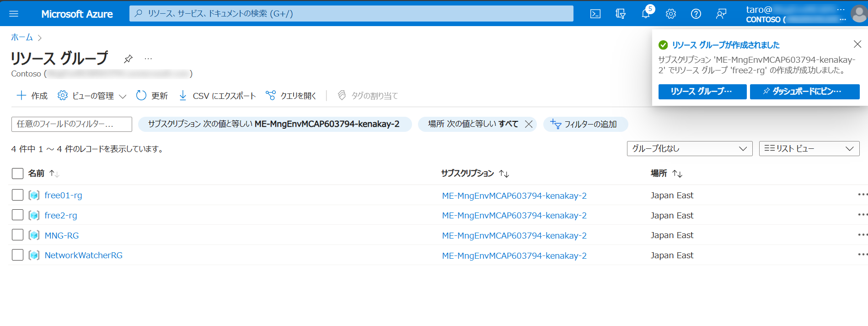Check the box for free01-rg

pos(17,195)
